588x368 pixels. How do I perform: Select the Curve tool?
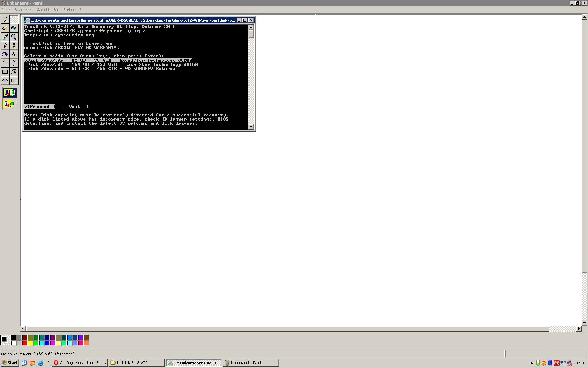(x=14, y=63)
